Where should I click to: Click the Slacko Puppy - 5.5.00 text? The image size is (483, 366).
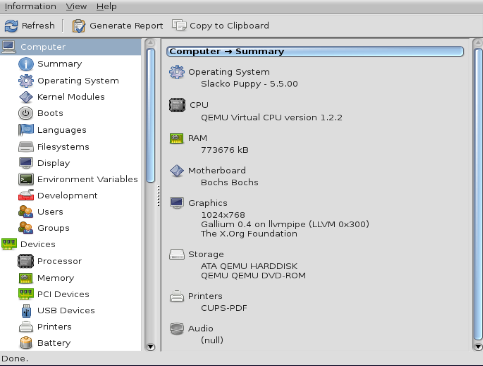click(249, 84)
